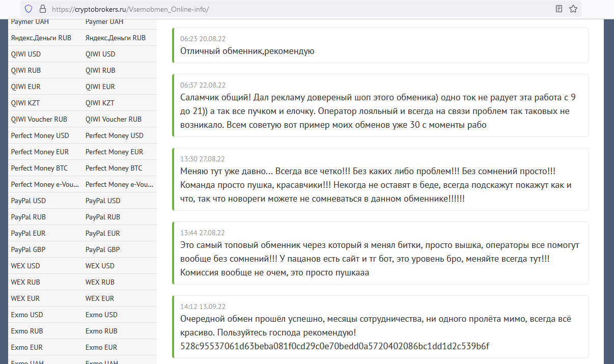614x364 pixels.
Task: Select Perfect Money e-Voucher in left column
Action: coord(43,184)
